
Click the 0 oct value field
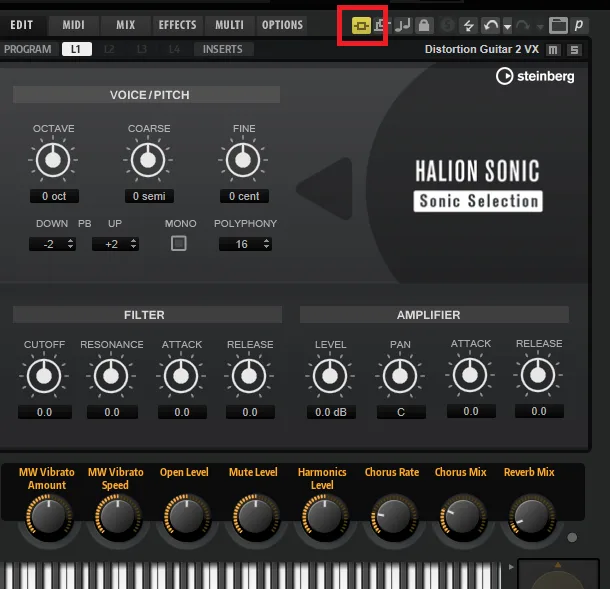click(x=54, y=196)
